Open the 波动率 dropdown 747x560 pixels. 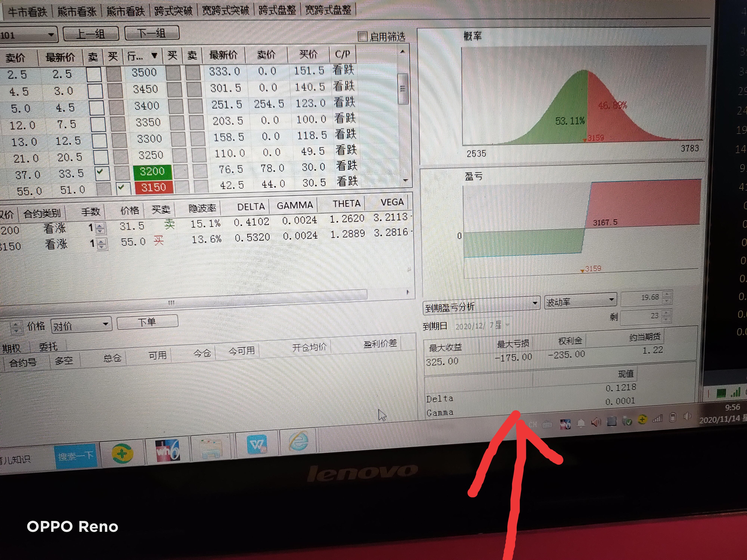[x=611, y=300]
